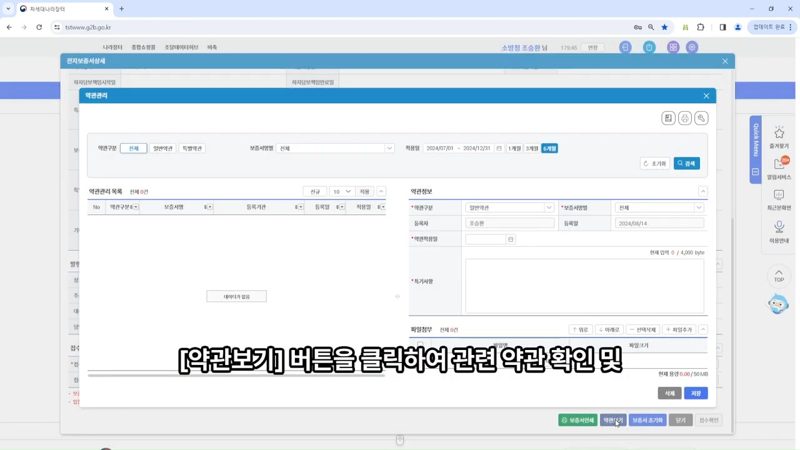Viewport: 800px width, 450px height.
Task: Click the end date field 2024/12/31
Action: click(x=477, y=148)
